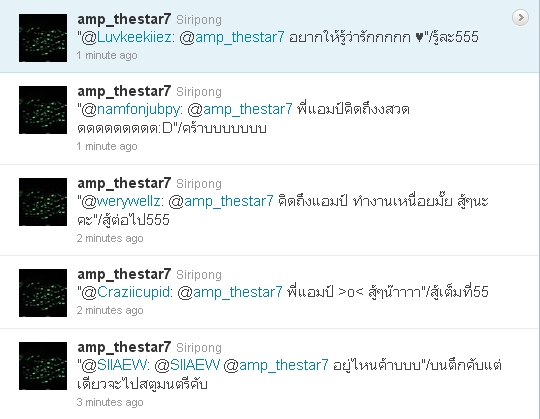Open '3 minutes ago' timestamp link

110,402
